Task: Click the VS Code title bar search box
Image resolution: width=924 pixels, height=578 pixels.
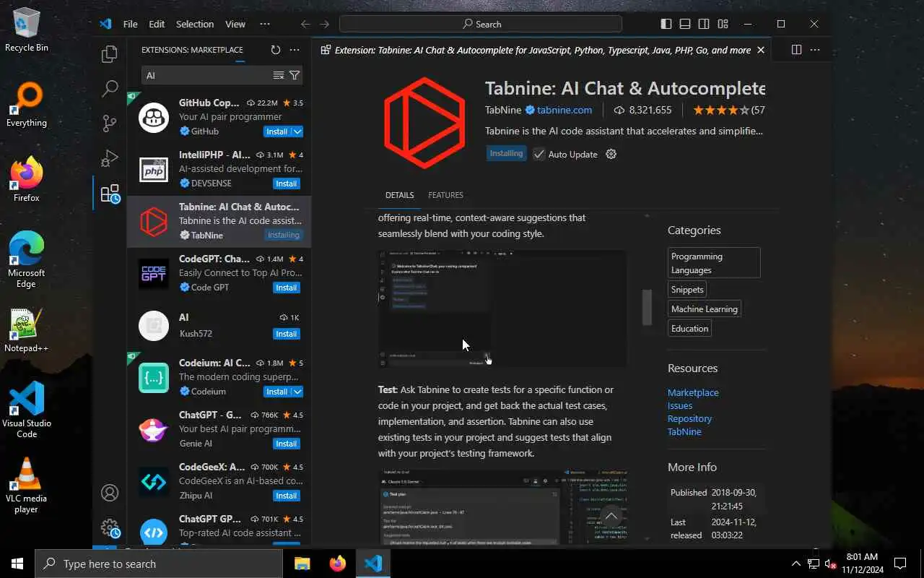Action: 481,24
